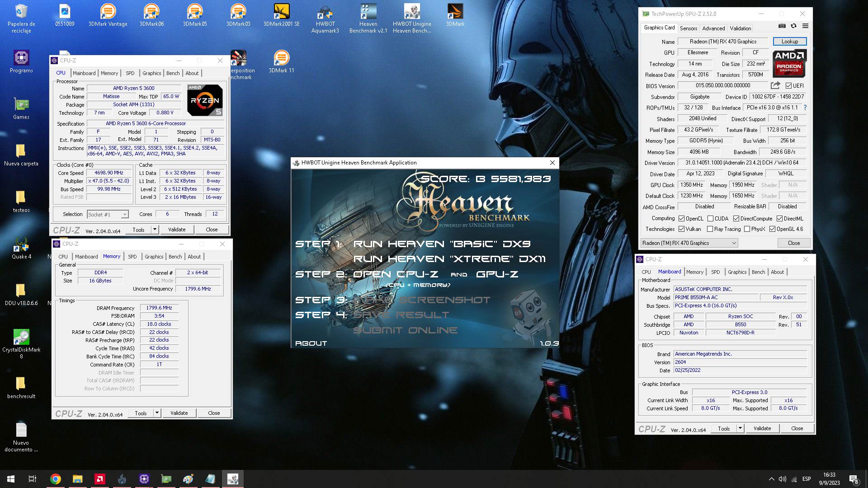This screenshot has height=488, width=868.
Task: Open Task View on taskbar
Action: point(33,479)
